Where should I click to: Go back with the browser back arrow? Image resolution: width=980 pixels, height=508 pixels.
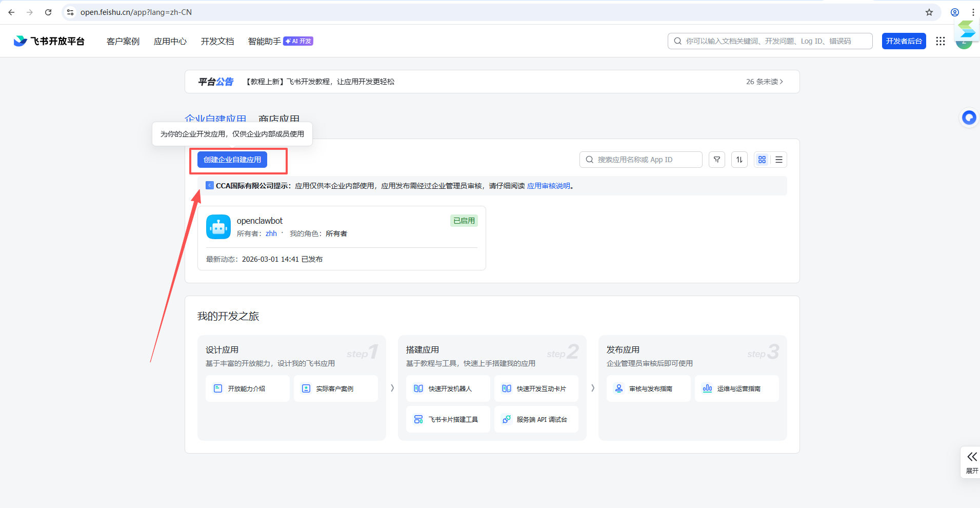click(11, 12)
